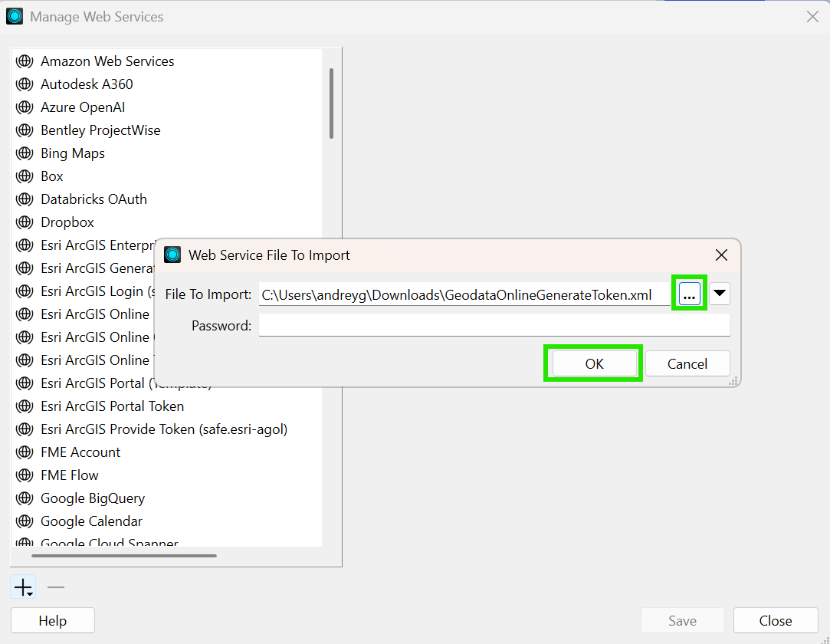Close the Manage Web Services dialog via Close button

point(776,621)
